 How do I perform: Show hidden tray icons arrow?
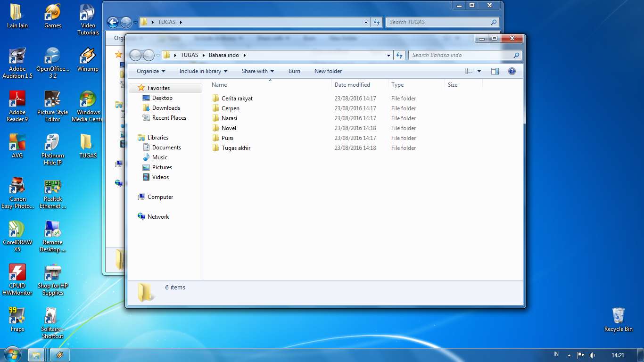click(569, 355)
